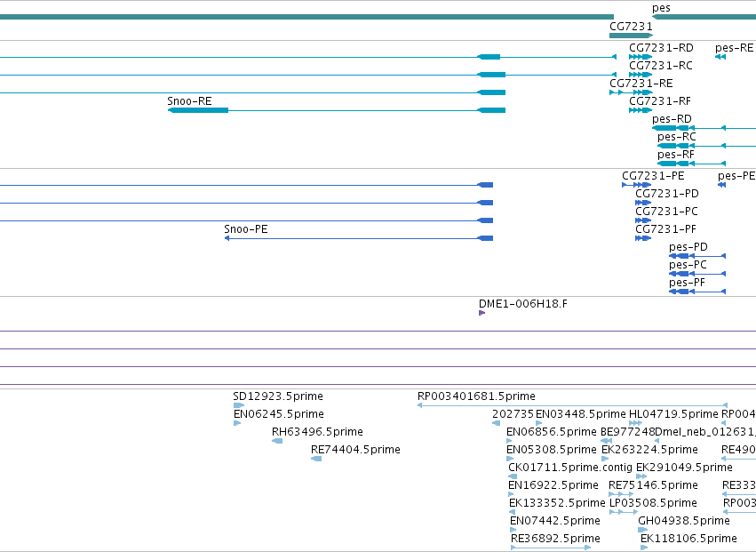Screen dimensions: 756x552
Task: Select CG7231-RE transcript label
Action: pos(641,84)
